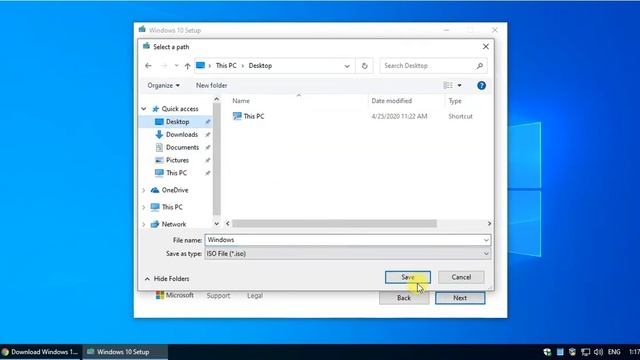Expand address bar path history dropdown
This screenshot has height=360, width=640.
click(347, 66)
